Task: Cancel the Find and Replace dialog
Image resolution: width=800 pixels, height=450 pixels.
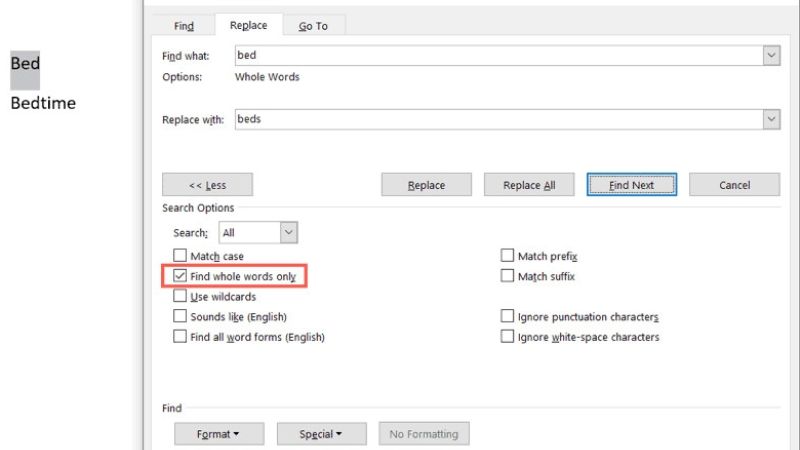Action: tap(734, 185)
